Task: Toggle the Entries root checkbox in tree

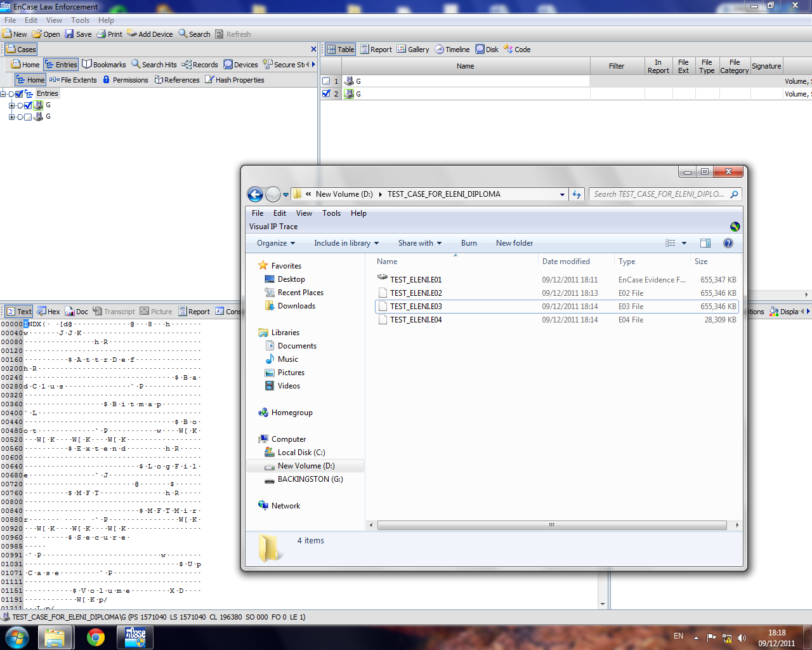Action: 19,94
